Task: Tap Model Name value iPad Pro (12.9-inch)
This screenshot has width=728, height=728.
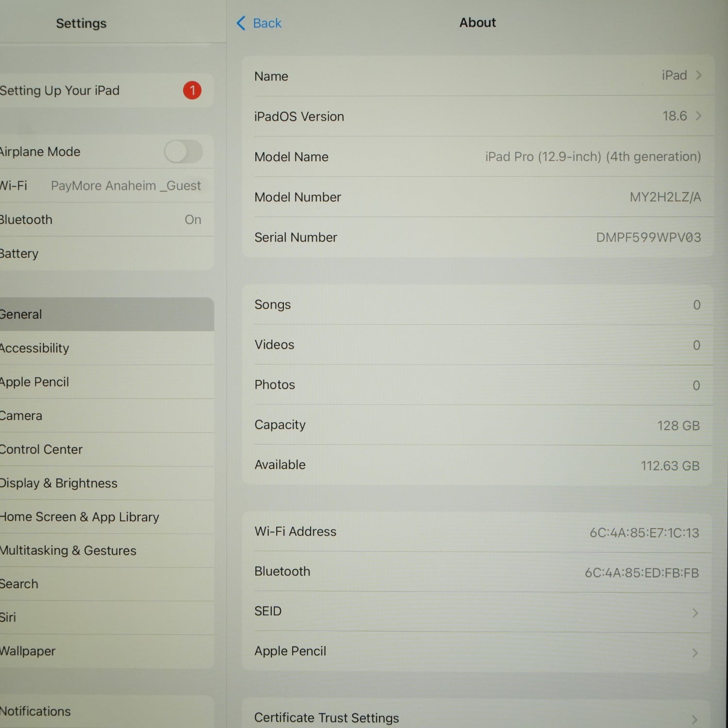Action: point(593,157)
